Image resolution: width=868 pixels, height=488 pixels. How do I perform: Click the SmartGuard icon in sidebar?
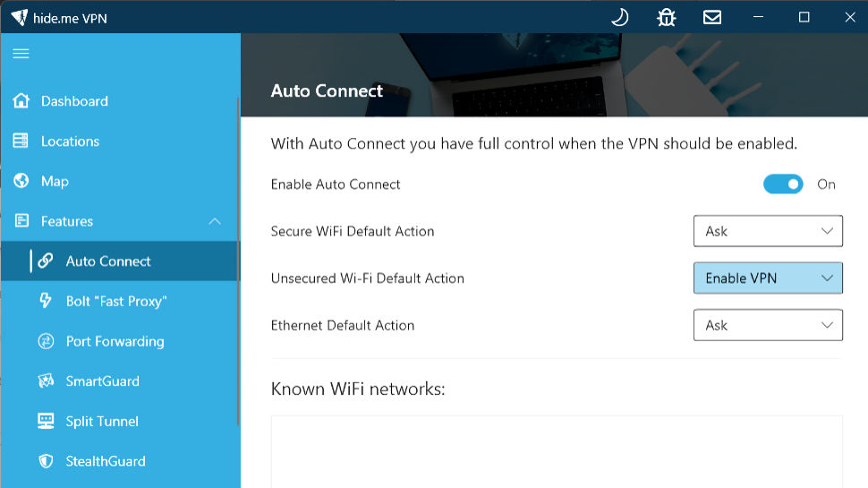point(46,381)
